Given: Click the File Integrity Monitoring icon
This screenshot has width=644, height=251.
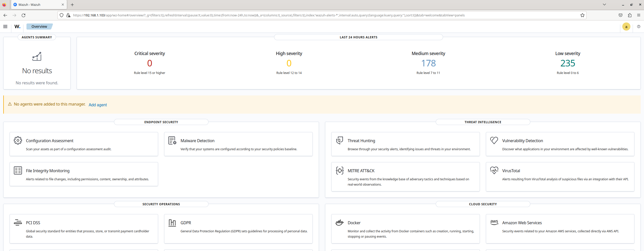Looking at the screenshot, I should [x=18, y=170].
